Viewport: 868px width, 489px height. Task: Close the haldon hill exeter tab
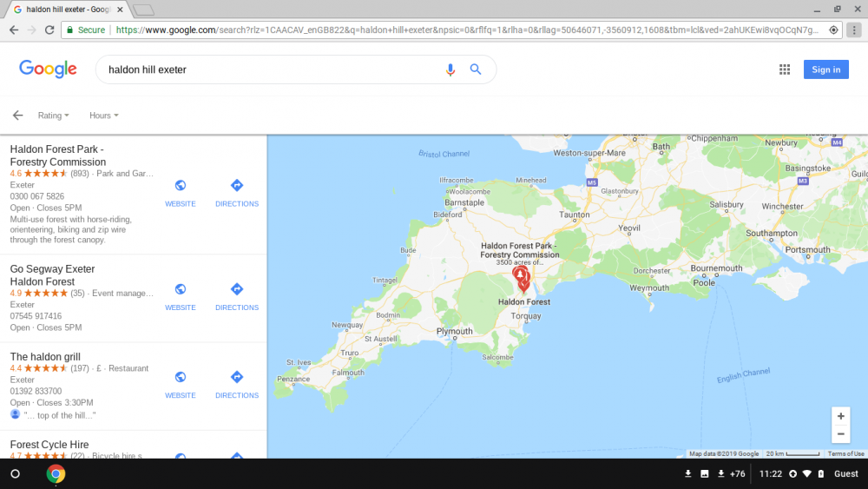coord(120,10)
